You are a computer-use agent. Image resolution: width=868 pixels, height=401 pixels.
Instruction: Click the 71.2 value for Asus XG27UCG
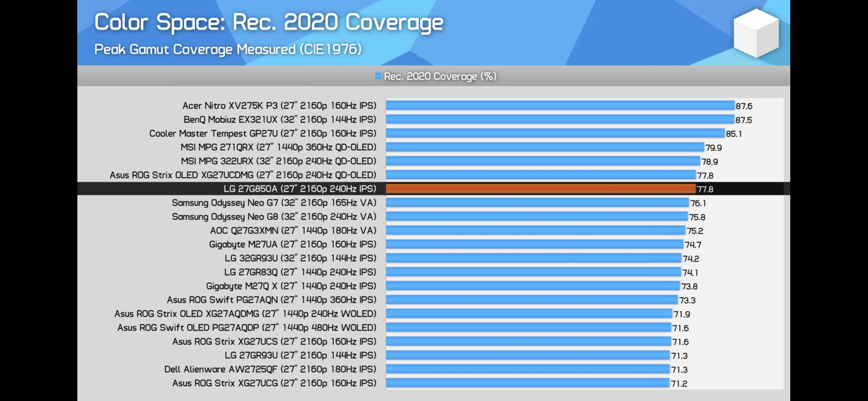pyautogui.click(x=679, y=384)
